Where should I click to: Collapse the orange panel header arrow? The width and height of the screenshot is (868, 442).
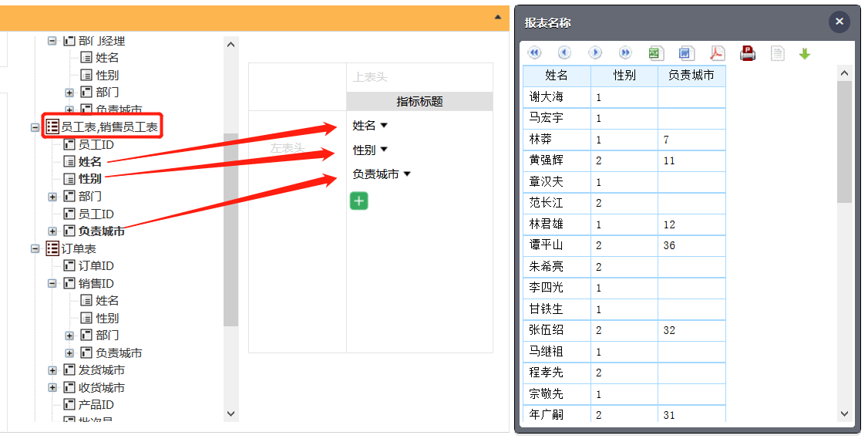point(498,17)
